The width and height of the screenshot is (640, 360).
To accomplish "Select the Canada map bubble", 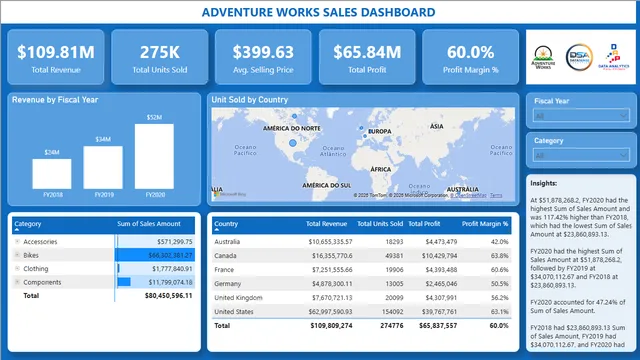I will [294, 116].
